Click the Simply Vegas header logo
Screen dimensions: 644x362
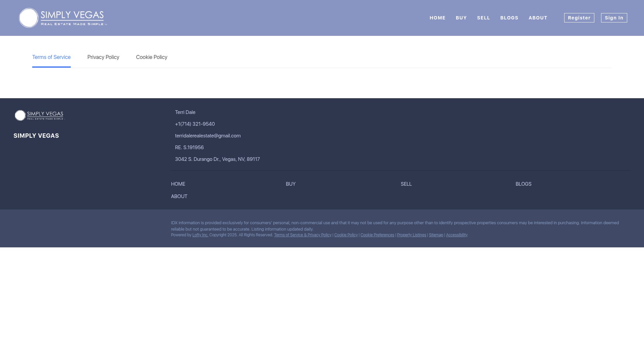click(x=63, y=18)
